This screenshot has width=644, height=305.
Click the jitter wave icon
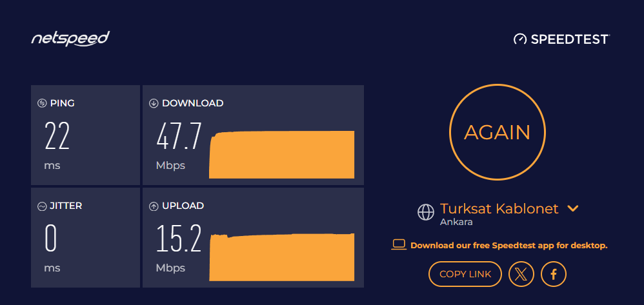click(x=42, y=206)
